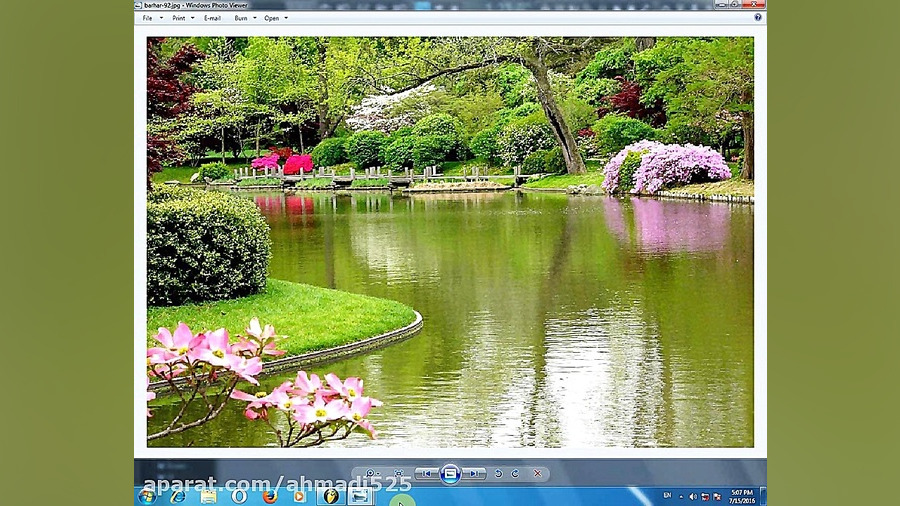
Task: Open the Open menu
Action: point(271,18)
